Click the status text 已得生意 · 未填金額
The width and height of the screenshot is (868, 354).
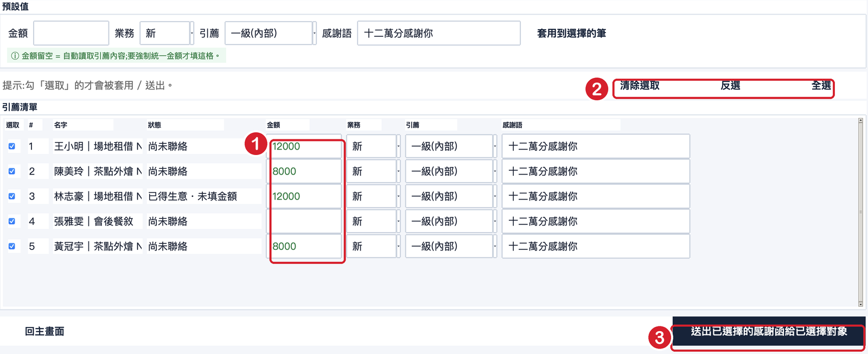tap(193, 196)
